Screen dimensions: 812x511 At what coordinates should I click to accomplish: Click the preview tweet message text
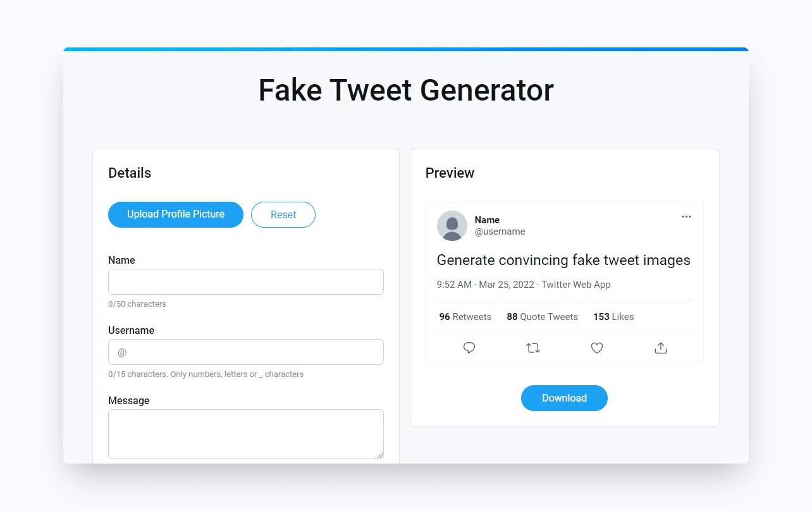click(563, 261)
